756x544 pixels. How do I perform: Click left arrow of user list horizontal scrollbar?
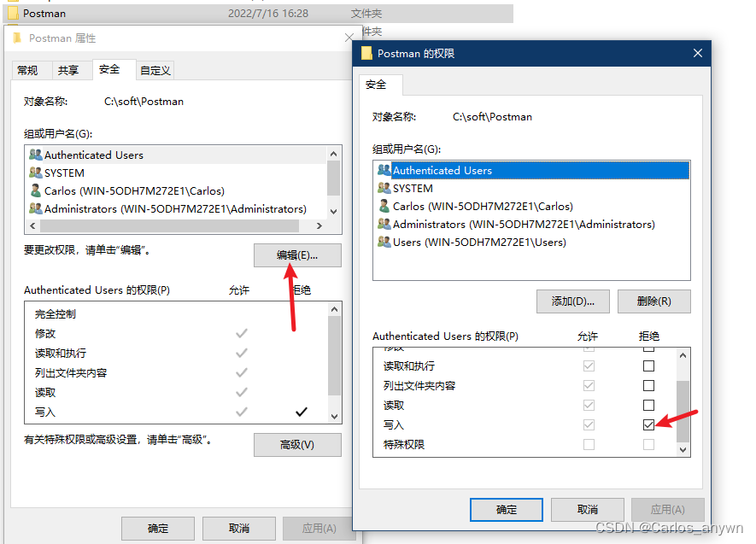tap(32, 225)
